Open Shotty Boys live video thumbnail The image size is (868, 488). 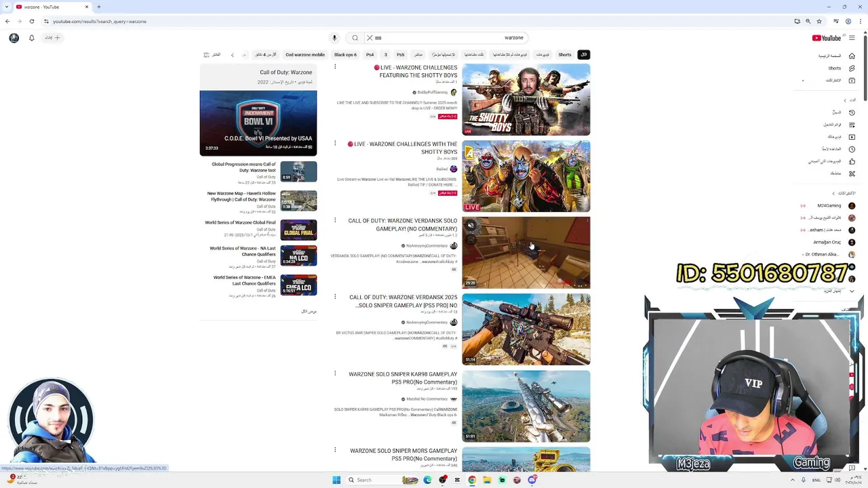click(526, 100)
